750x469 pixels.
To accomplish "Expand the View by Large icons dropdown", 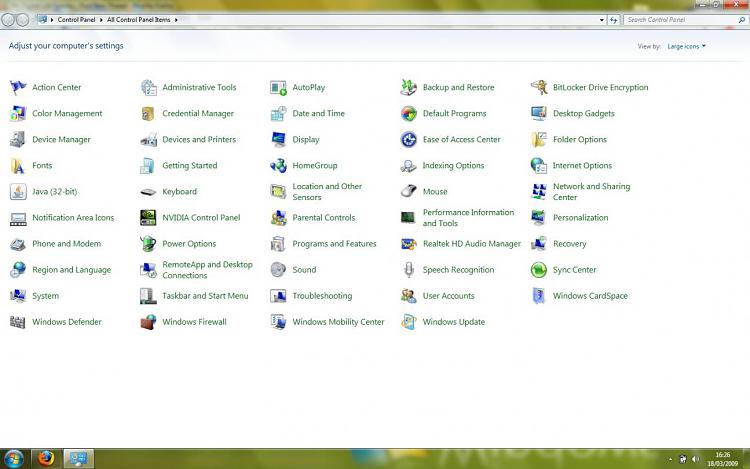I will tap(686, 46).
